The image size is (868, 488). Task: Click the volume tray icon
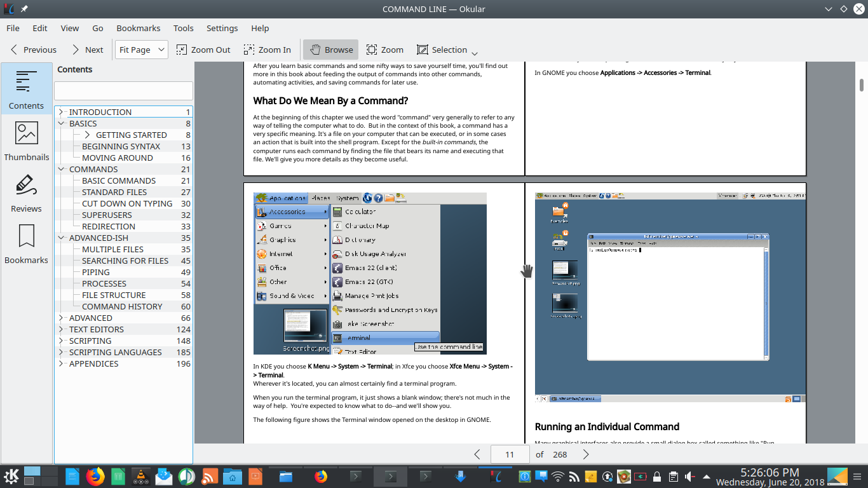(690, 476)
